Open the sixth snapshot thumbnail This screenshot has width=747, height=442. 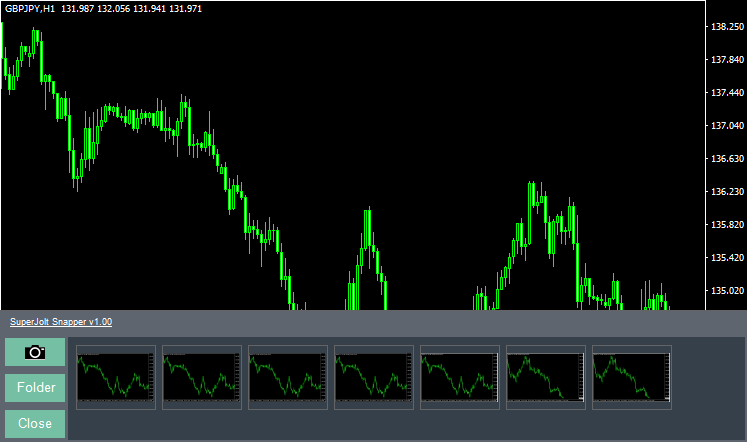546,378
